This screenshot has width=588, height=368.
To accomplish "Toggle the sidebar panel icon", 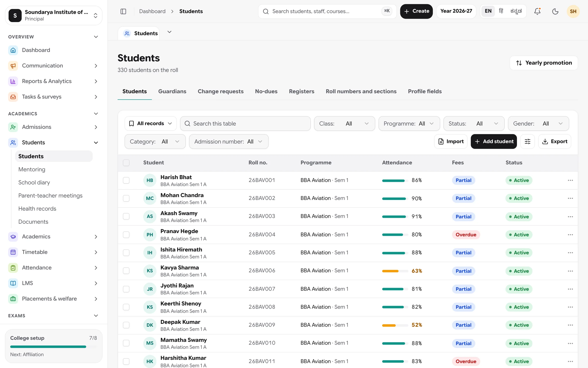I will coord(123,11).
